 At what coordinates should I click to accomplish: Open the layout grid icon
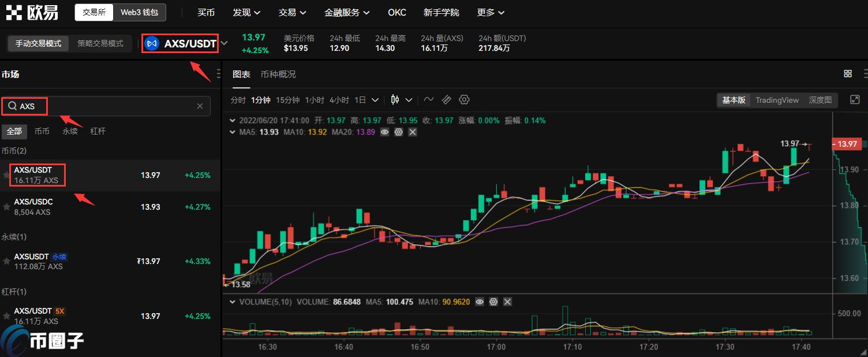coord(848,74)
